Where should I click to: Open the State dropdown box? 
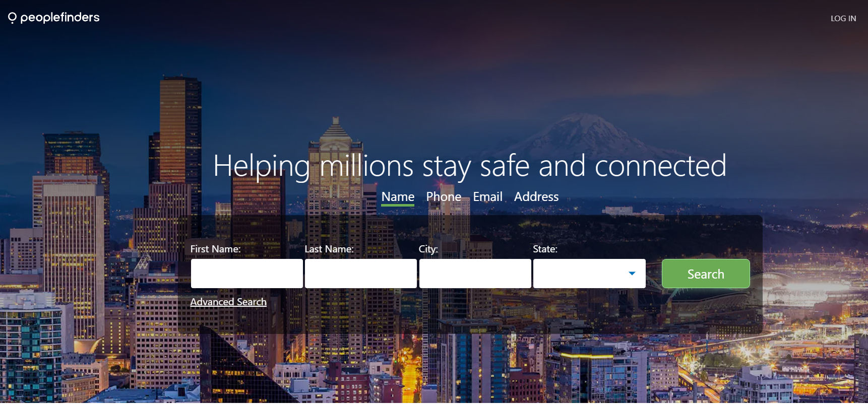pos(589,274)
